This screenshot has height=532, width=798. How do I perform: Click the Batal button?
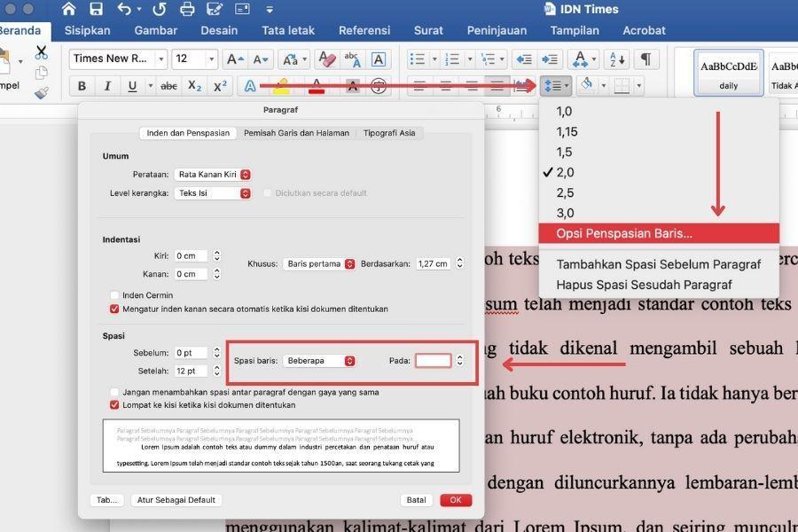click(417, 500)
